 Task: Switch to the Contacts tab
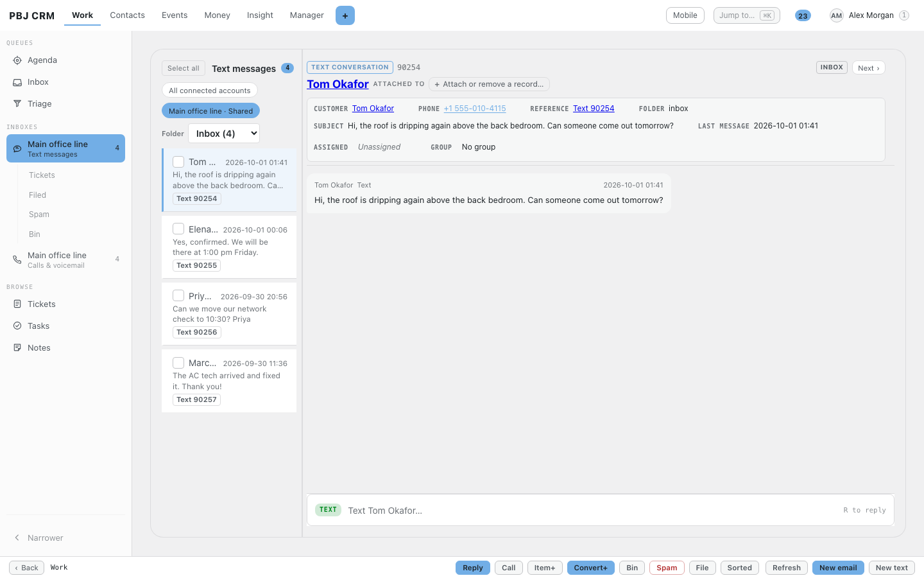click(x=127, y=15)
